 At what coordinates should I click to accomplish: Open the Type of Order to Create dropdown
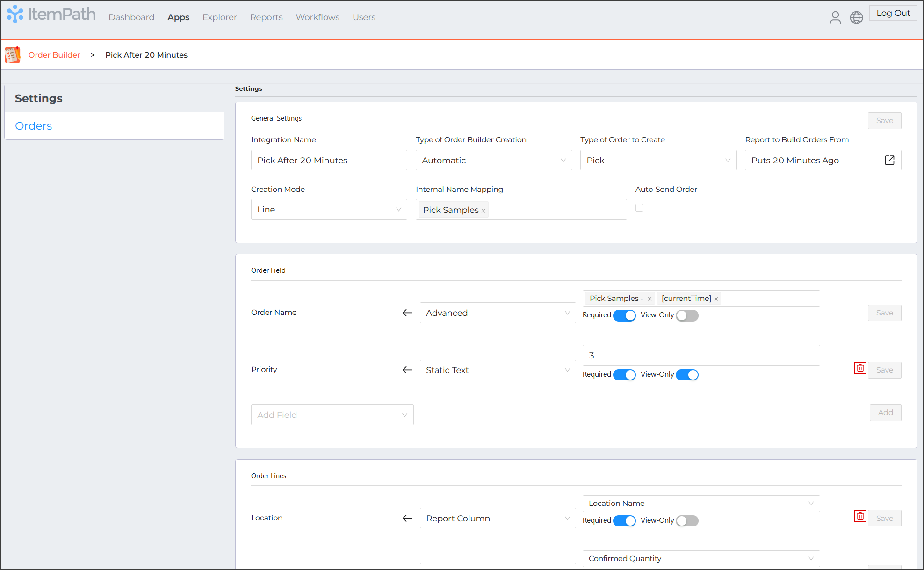tap(658, 160)
